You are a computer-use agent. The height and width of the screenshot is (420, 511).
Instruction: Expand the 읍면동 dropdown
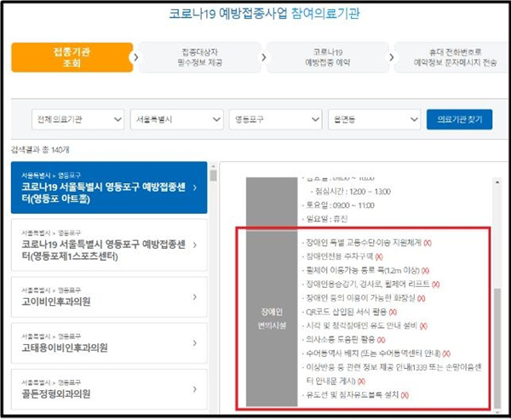[375, 119]
